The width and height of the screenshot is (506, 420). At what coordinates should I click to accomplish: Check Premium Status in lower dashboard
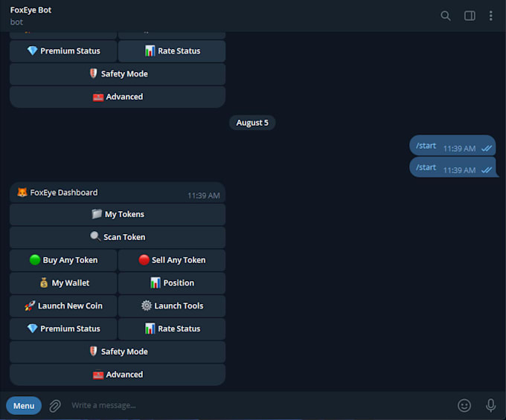click(63, 329)
